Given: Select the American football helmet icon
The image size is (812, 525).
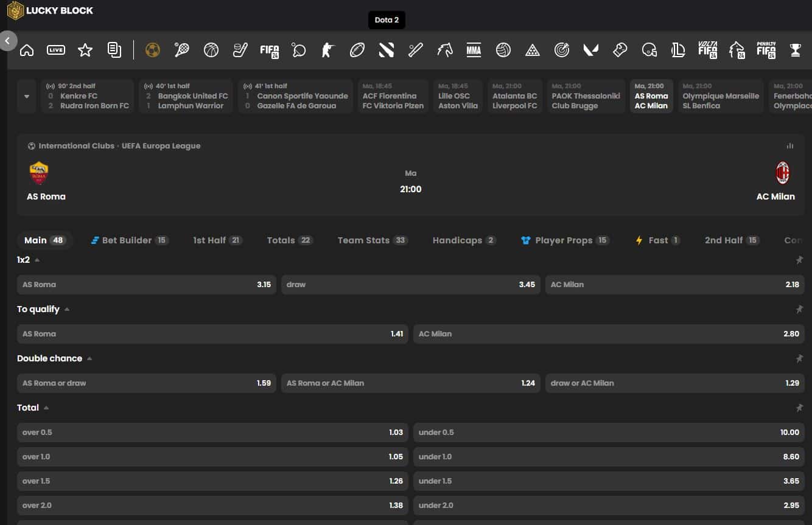Looking at the screenshot, I should (x=649, y=50).
